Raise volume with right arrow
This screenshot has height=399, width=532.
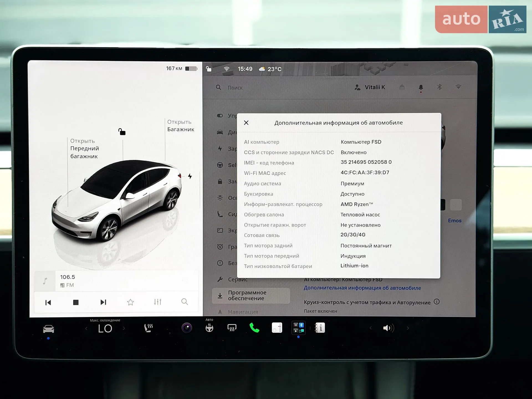coord(408,328)
